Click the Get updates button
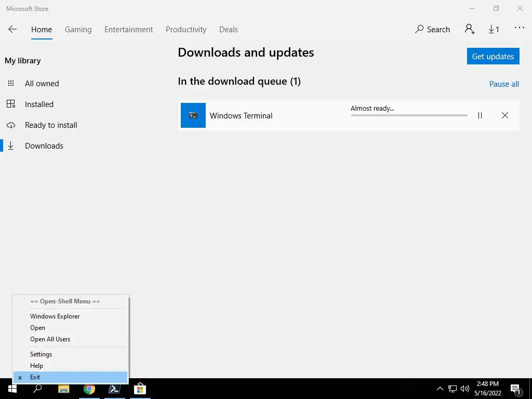 pos(493,56)
